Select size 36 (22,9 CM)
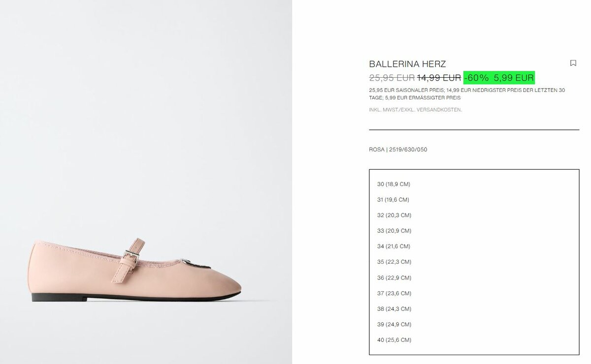 [394, 278]
